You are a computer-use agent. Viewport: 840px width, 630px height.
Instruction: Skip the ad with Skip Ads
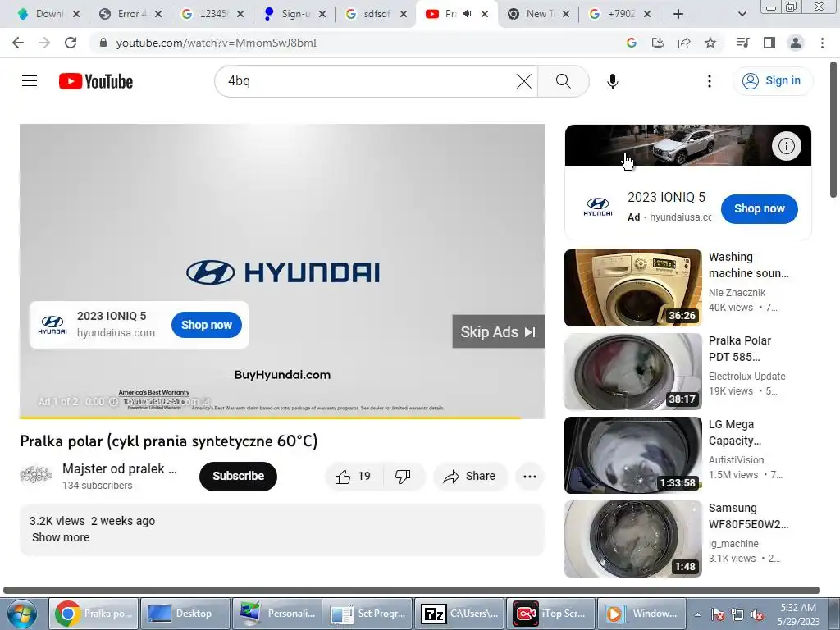tap(498, 331)
